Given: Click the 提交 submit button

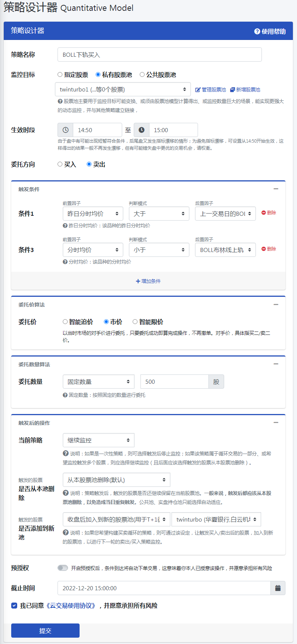Looking at the screenshot, I should 45,631.
